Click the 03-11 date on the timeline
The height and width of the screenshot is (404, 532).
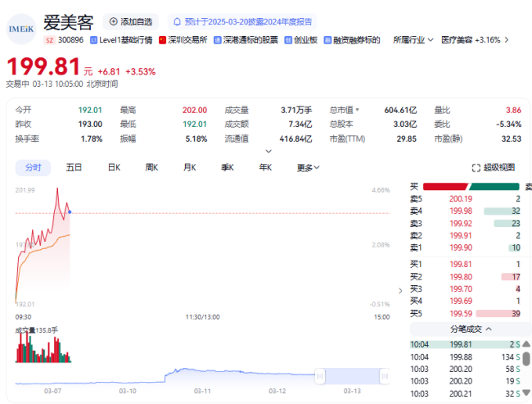click(x=202, y=391)
